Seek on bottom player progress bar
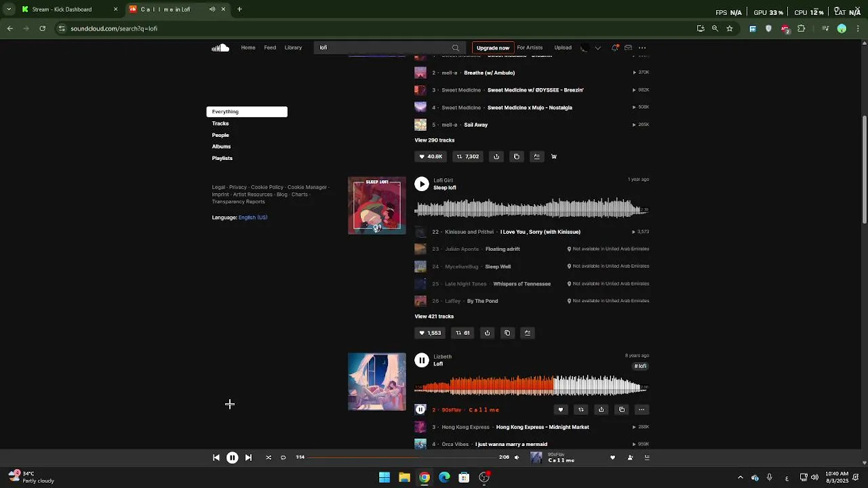Image resolution: width=868 pixels, height=488 pixels. [402, 457]
